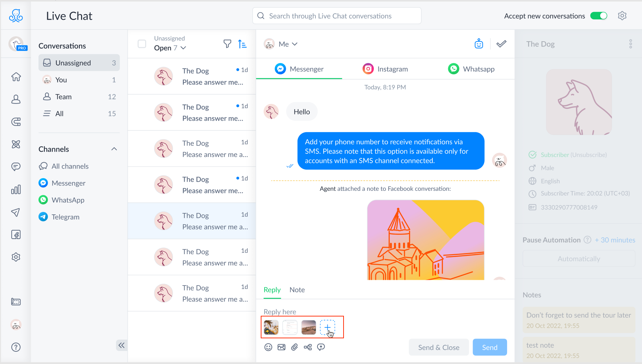Select You conversations
Image resolution: width=642 pixels, height=364 pixels.
tap(79, 80)
